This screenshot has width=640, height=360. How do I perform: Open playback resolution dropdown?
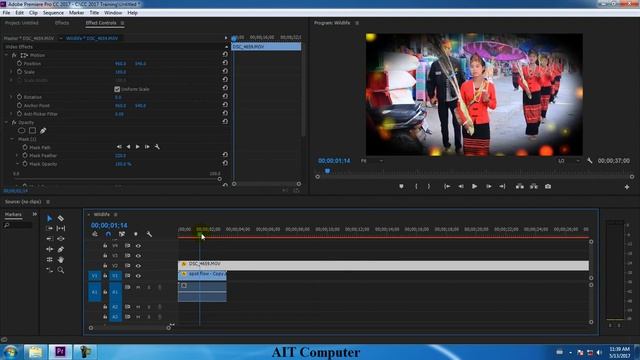click(569, 161)
